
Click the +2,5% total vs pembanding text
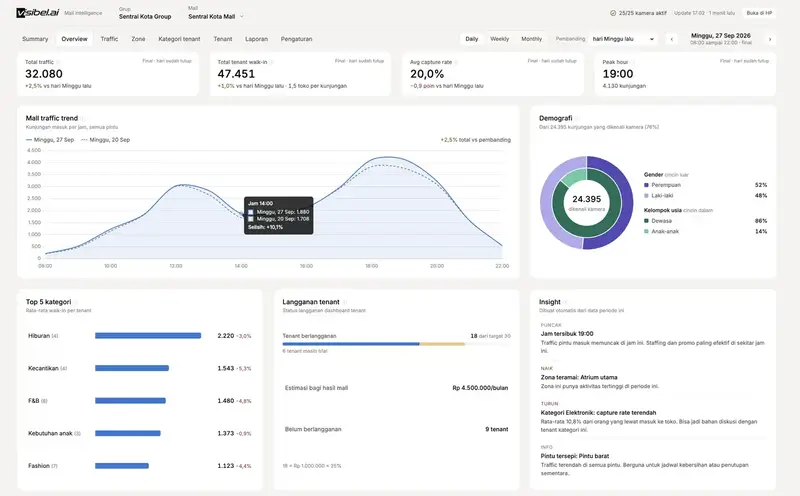476,140
